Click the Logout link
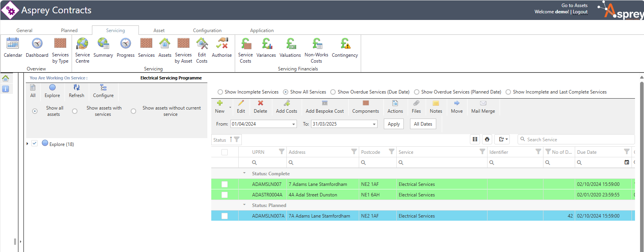The width and height of the screenshot is (644, 252). pos(580,12)
